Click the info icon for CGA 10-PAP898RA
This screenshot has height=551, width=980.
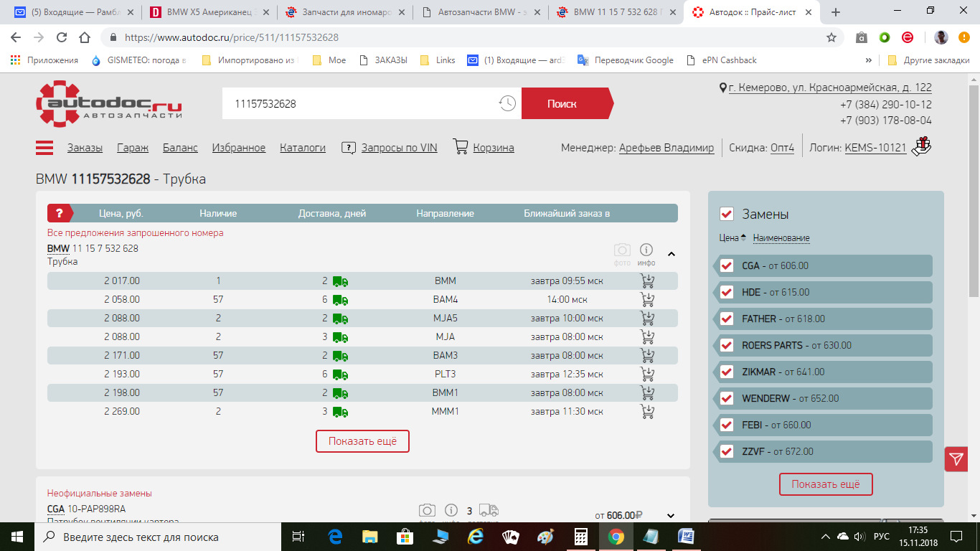[451, 510]
